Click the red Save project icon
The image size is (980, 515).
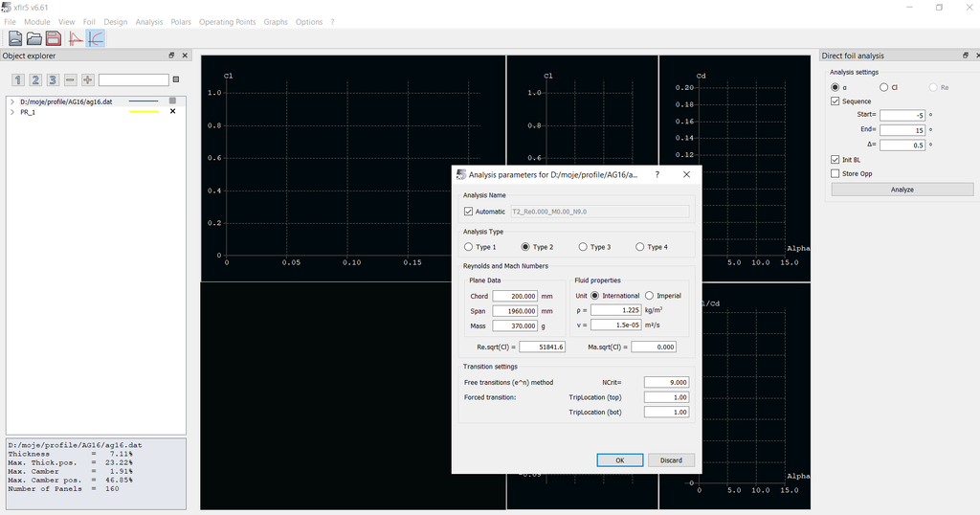[54, 38]
